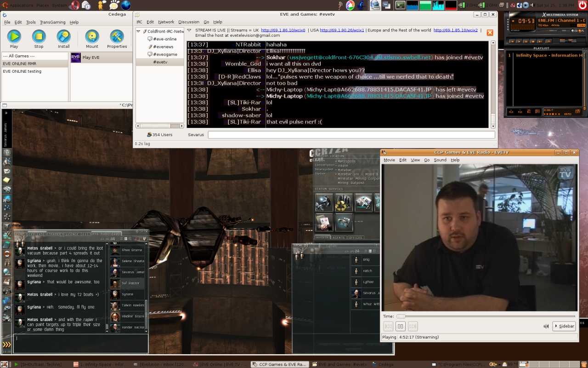The width and height of the screenshot is (588, 368).
Task: Open the Network menu in the IRC window
Action: [x=166, y=22]
